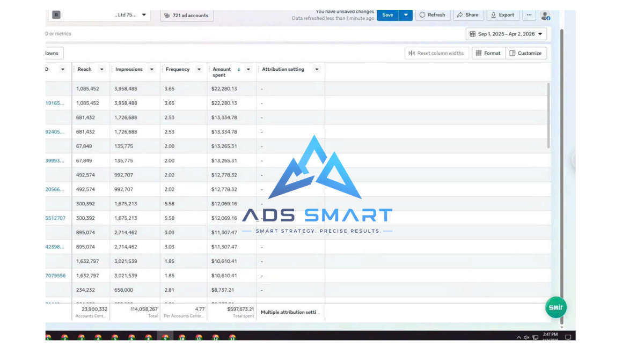
Task: Open the 721 ad accounts selector
Action: coord(187,16)
